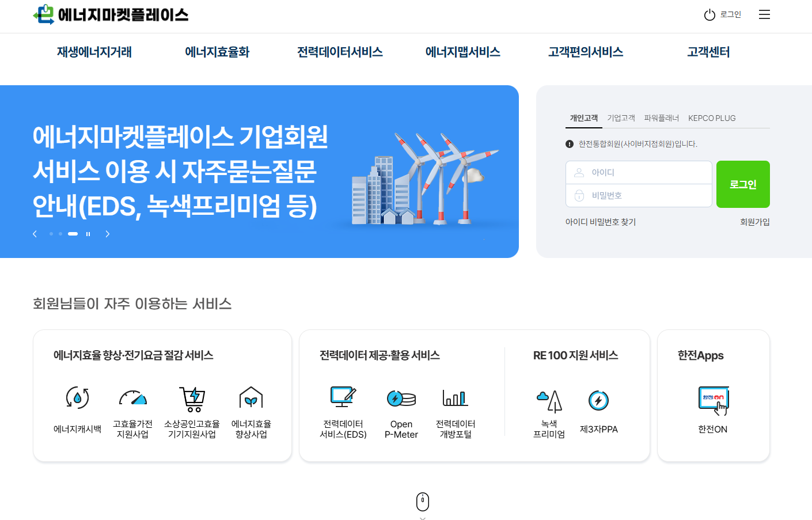Go to previous banner slide
The width and height of the screenshot is (812, 520).
coord(35,234)
